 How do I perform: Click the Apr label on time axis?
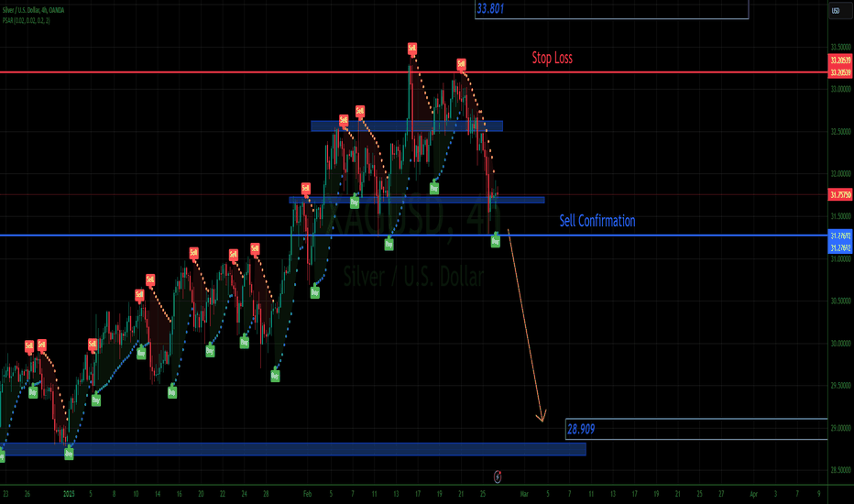[754, 494]
